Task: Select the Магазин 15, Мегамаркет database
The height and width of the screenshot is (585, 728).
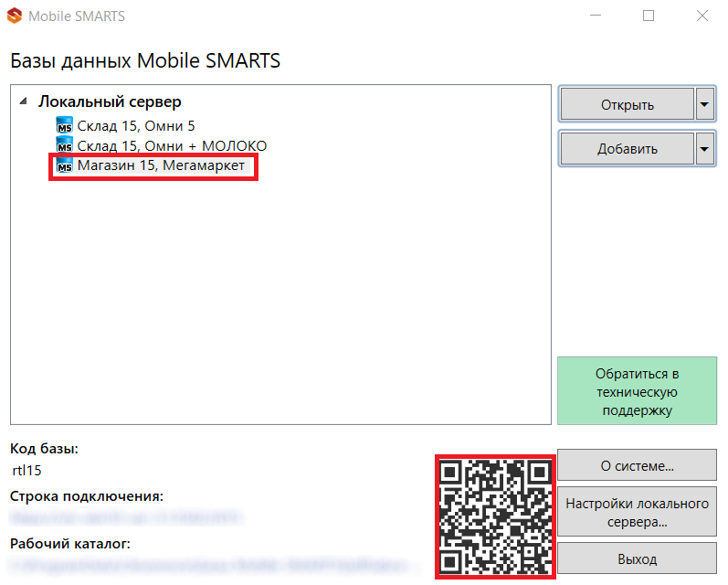Action: pos(161,165)
